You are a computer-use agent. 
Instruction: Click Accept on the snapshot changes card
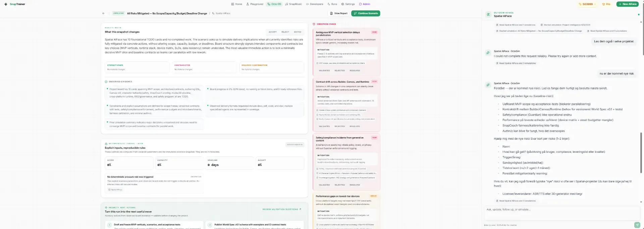(273, 32)
